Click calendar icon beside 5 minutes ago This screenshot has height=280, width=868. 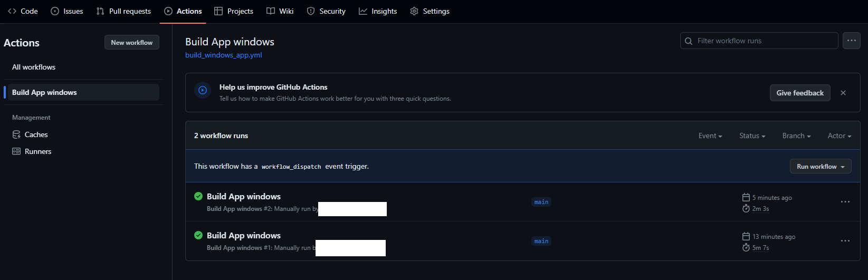click(746, 197)
